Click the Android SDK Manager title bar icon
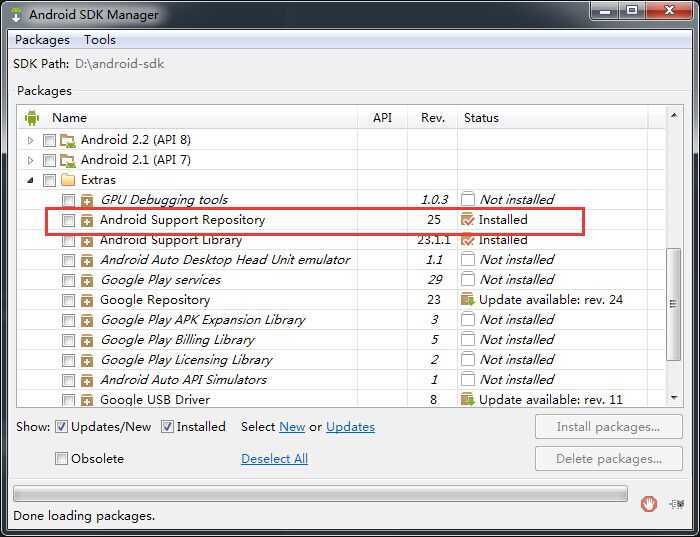The width and height of the screenshot is (700, 537). point(17,14)
